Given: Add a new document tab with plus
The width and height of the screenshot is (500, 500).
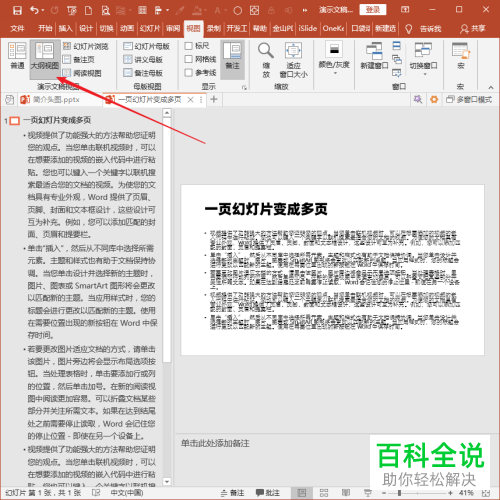Looking at the screenshot, I should coord(214,99).
